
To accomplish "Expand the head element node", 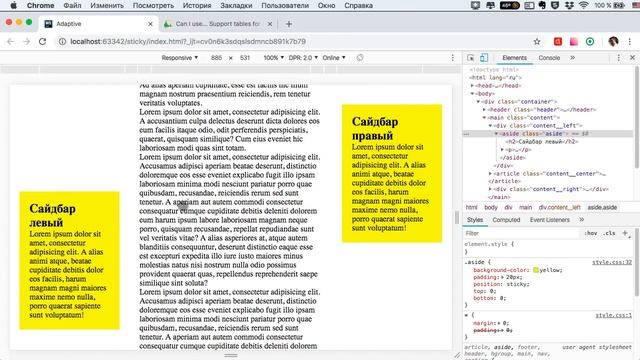I will tap(473, 86).
